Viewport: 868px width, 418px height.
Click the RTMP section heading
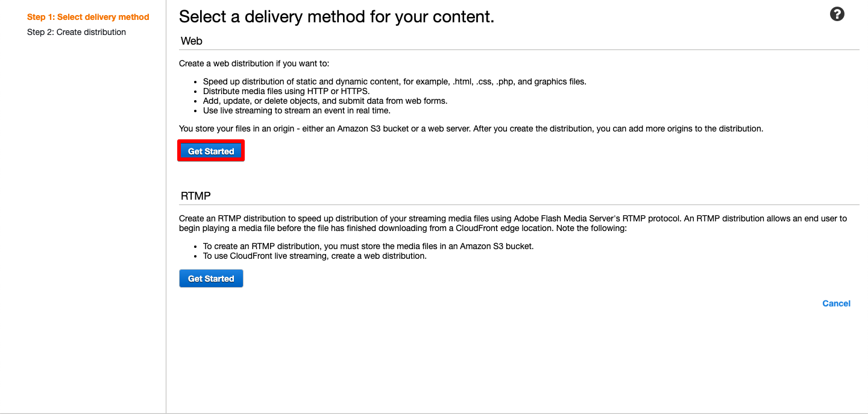195,195
